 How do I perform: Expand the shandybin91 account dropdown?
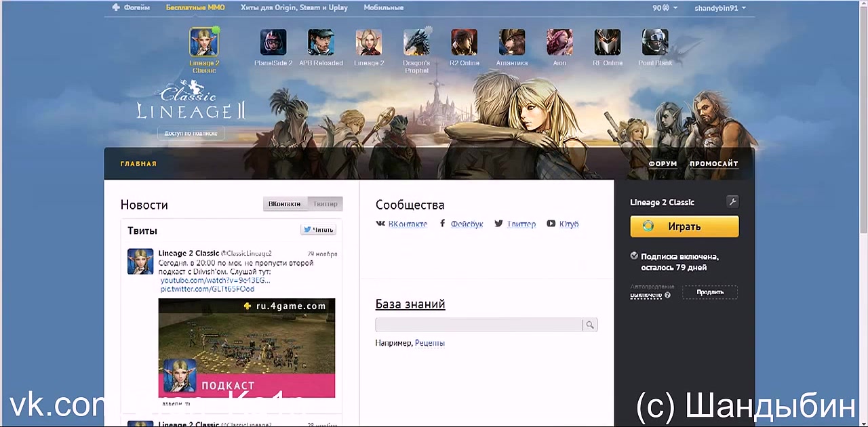click(x=719, y=8)
